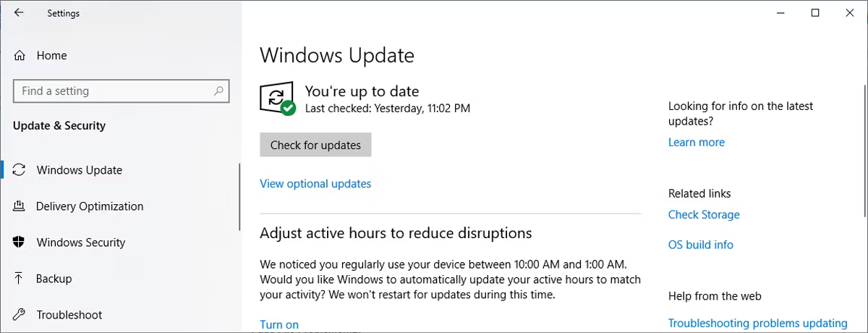
Task: Click the Home house icon
Action: pos(20,56)
